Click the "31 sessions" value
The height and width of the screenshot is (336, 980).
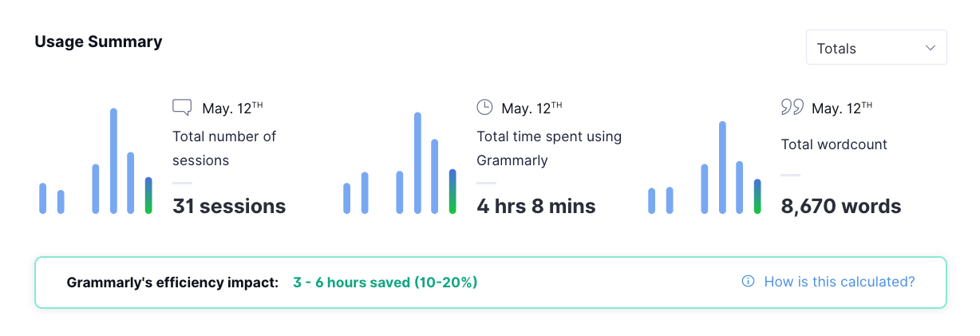(x=229, y=207)
